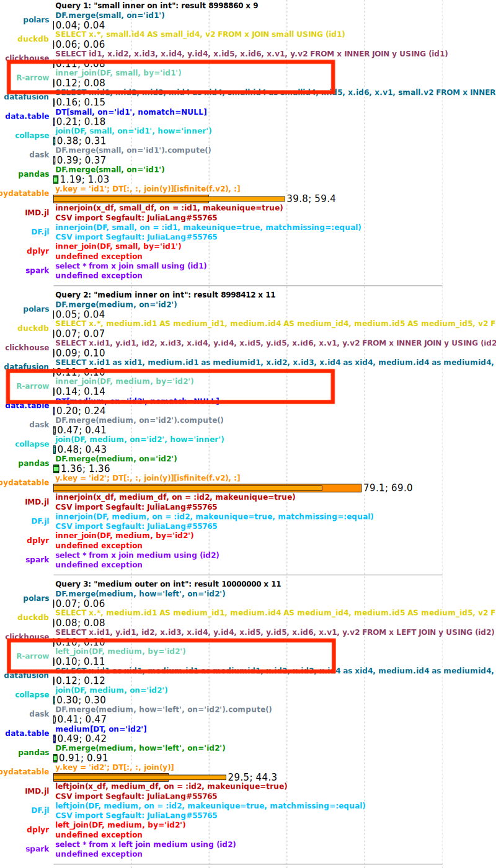Click the dask label in Query 2

pos(38,424)
